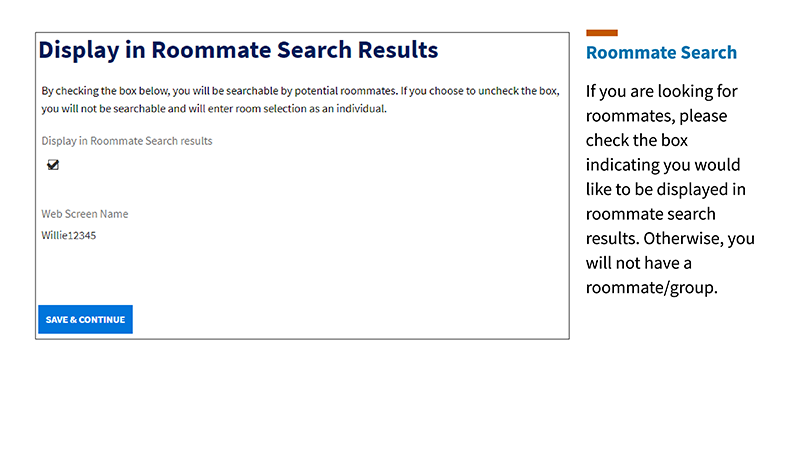Click the sidebar line "will not have a"
The width and height of the screenshot is (800, 450).
[x=639, y=263]
